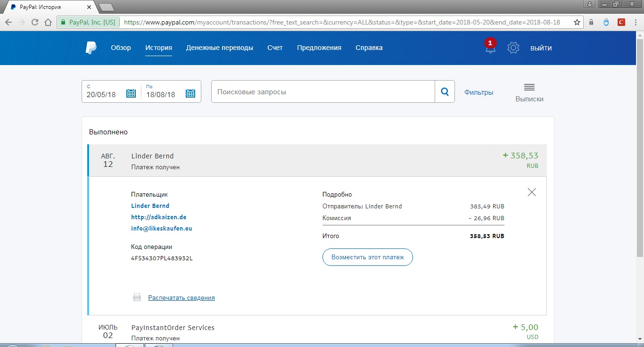Click in the Поисковые запросы search field
Viewport: 644px width, 347px height.
[x=323, y=92]
